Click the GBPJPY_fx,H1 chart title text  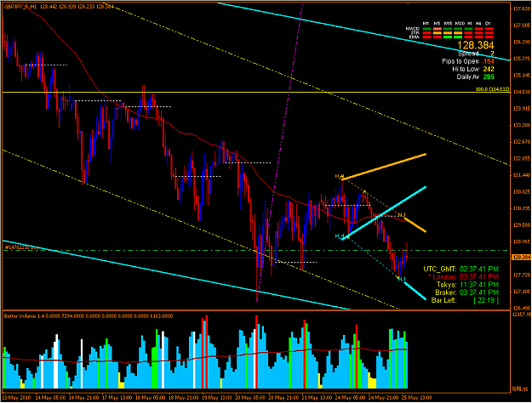(x=20, y=7)
